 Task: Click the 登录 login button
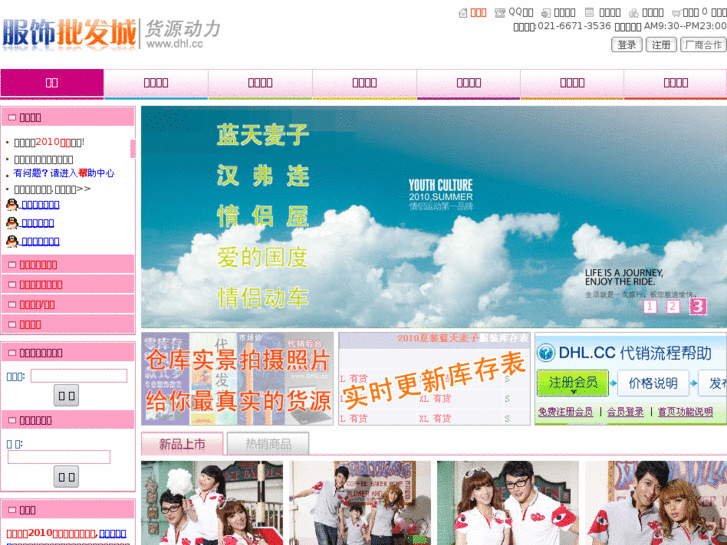click(627, 45)
